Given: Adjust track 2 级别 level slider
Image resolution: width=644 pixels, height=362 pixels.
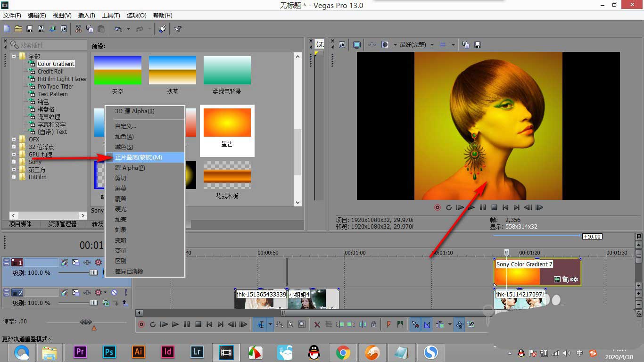Looking at the screenshot, I should tap(93, 303).
